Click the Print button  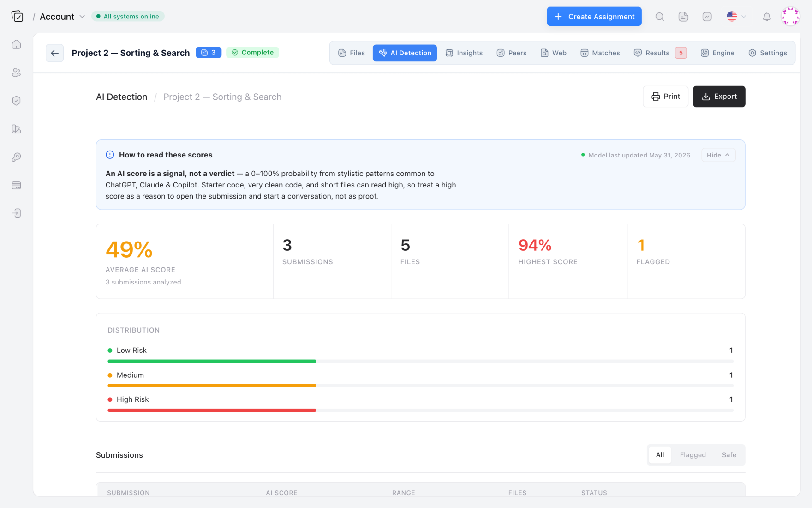pyautogui.click(x=665, y=97)
